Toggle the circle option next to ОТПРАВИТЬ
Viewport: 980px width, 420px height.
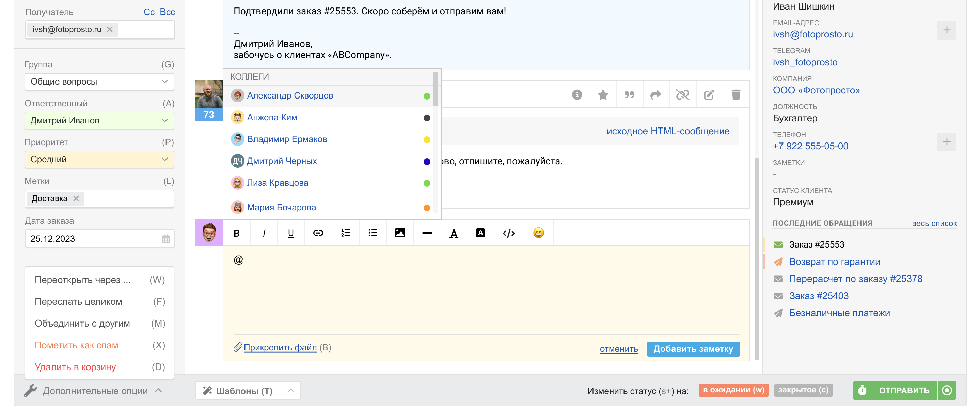point(947,390)
